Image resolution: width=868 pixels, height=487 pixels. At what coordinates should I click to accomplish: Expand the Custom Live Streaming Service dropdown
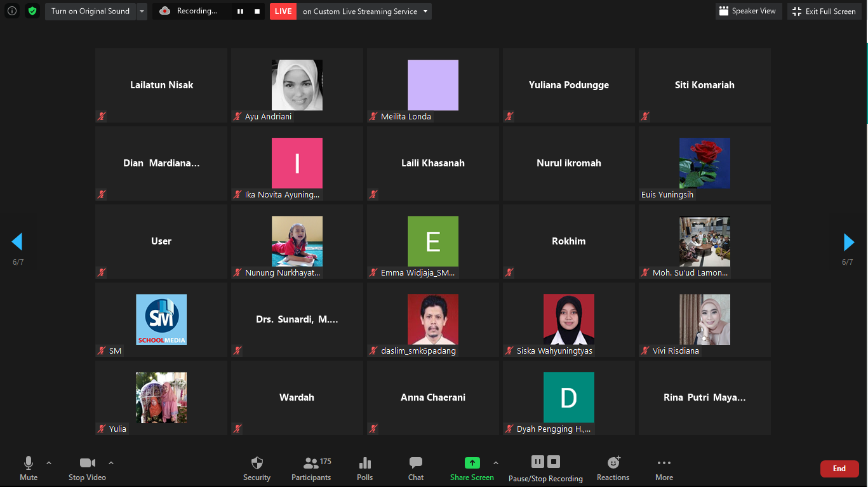click(425, 11)
